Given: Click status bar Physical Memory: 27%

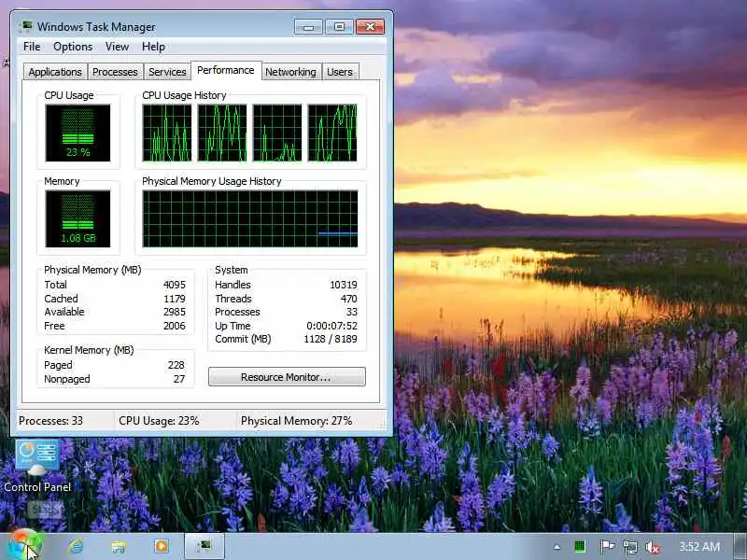Looking at the screenshot, I should click(x=296, y=421).
